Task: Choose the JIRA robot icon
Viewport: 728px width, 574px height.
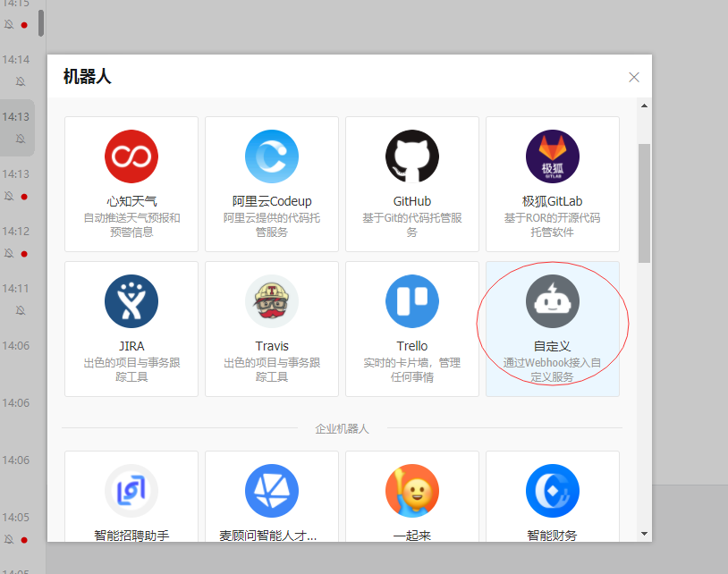Action: (x=131, y=301)
